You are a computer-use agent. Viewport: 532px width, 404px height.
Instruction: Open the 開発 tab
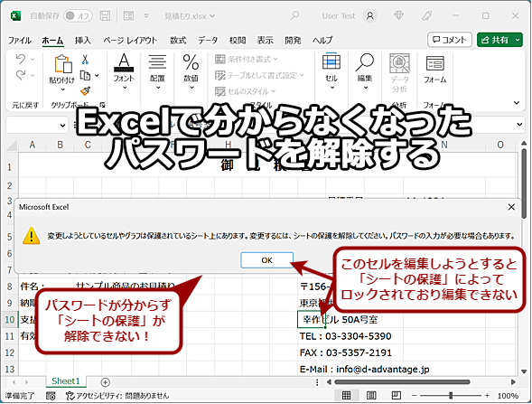tap(293, 41)
